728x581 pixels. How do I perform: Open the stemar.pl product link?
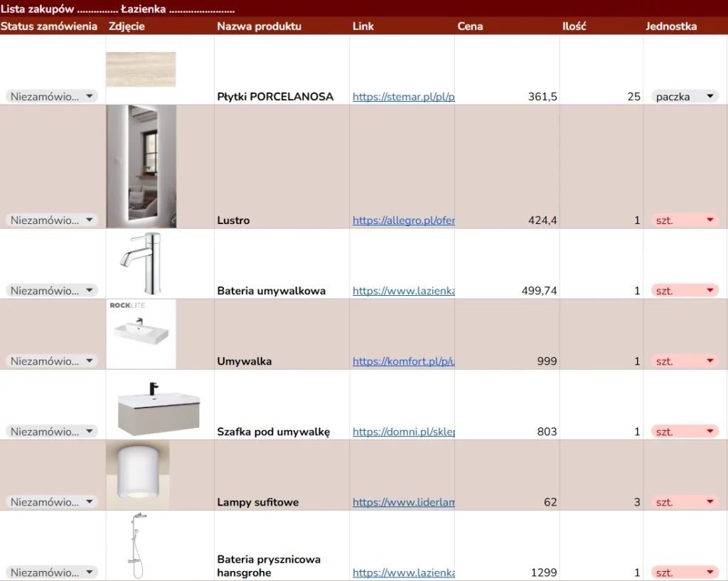[x=403, y=97]
